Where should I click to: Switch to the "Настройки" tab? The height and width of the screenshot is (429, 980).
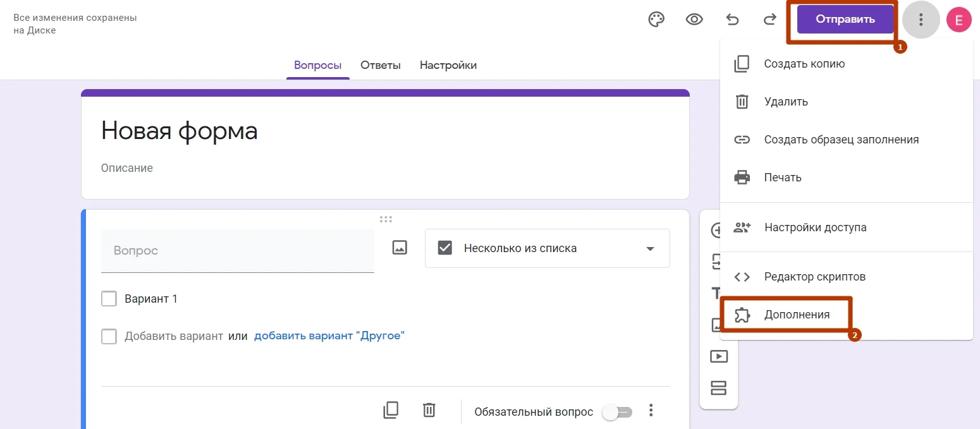pos(448,65)
